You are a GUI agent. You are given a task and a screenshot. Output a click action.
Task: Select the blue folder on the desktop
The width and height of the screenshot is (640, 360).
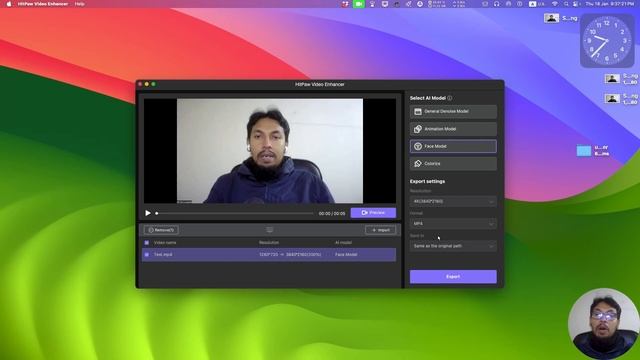click(584, 151)
